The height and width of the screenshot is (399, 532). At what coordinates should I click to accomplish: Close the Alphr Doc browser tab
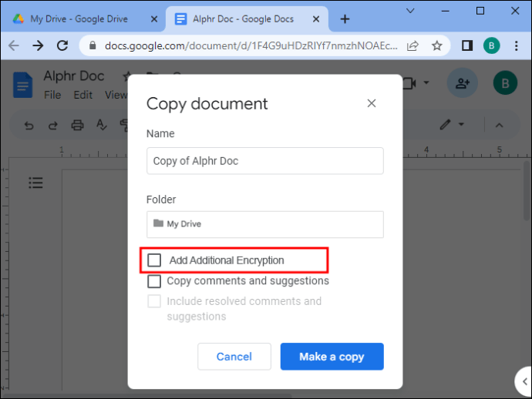tap(316, 19)
